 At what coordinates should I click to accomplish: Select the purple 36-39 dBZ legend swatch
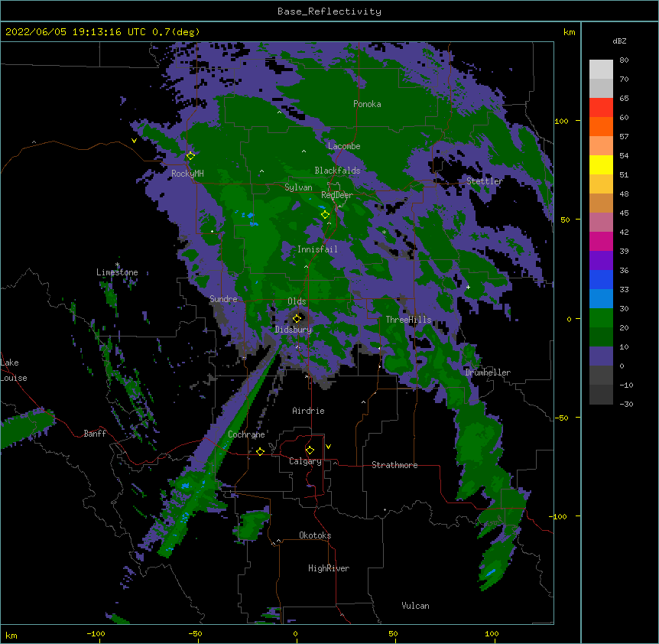coord(601,261)
